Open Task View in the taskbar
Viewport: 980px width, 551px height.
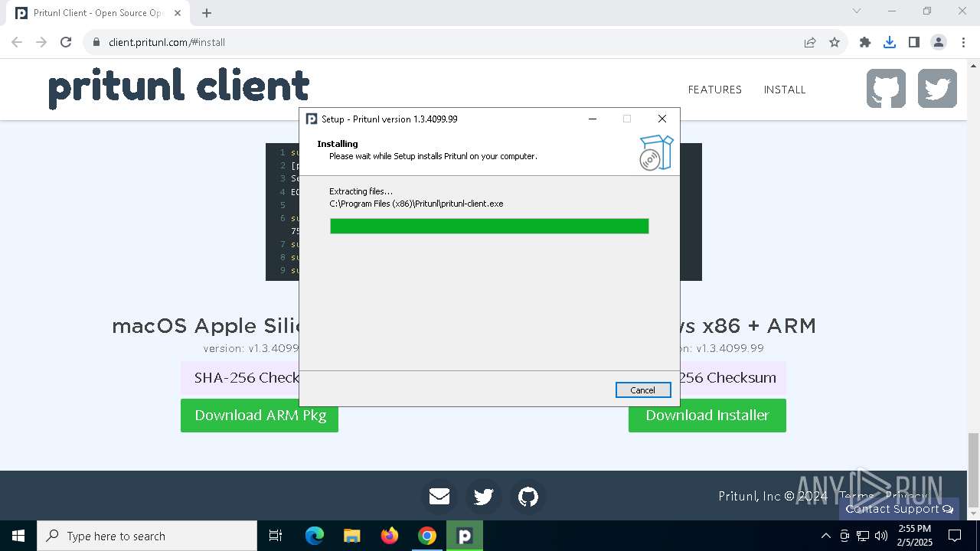(x=276, y=536)
